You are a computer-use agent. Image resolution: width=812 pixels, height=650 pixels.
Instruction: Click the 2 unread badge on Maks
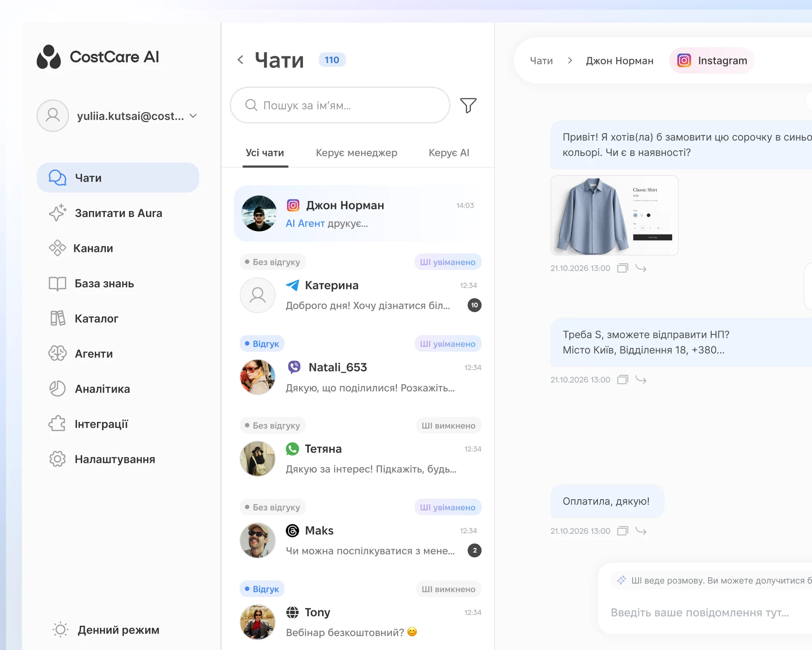[474, 550]
